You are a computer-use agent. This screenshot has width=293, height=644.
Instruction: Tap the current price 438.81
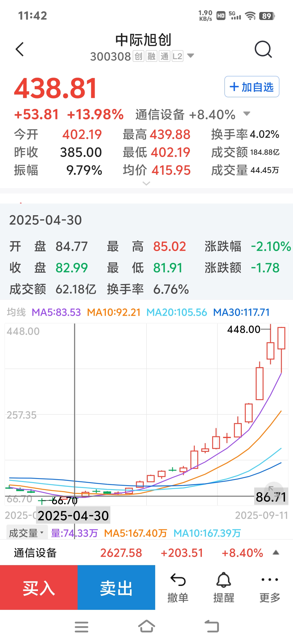(x=56, y=88)
